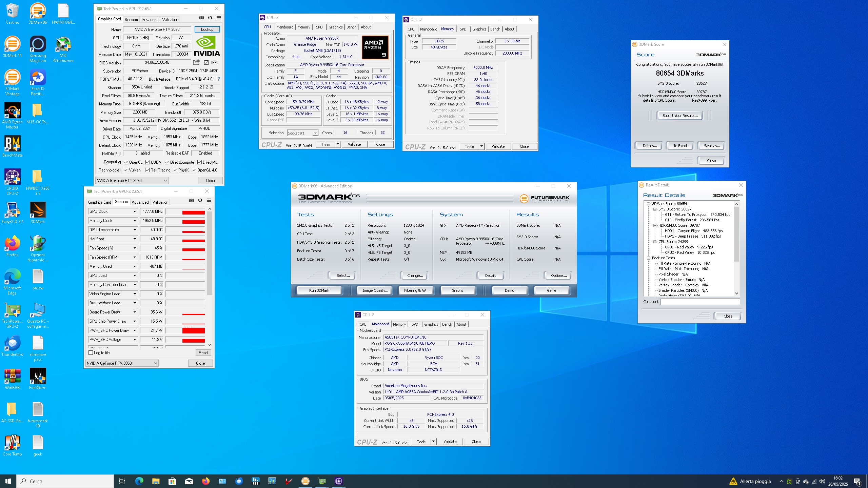Open hamburger menu in top GPU-Z window
Image resolution: width=868 pixels, height=488 pixels.
coord(219,18)
